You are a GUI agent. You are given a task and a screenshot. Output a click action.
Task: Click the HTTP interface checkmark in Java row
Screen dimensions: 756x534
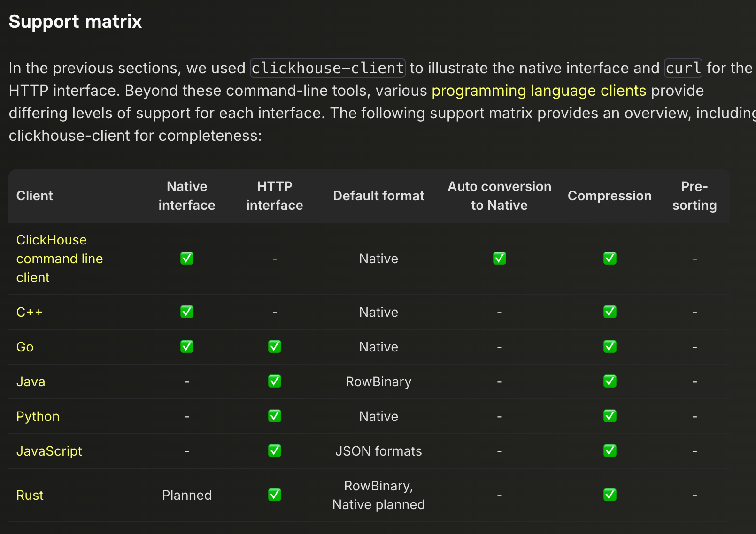pos(275,381)
